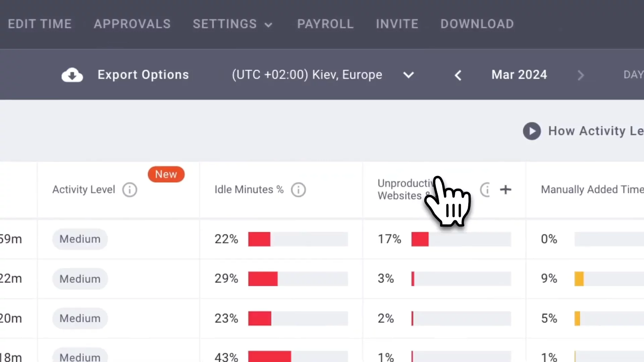Click the plus icon to add column
Screen dimensions: 644x362
[x=505, y=190]
